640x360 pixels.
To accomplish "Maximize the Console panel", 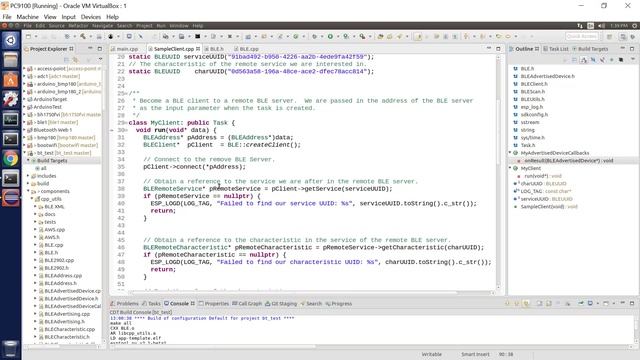I will pos(632,303).
